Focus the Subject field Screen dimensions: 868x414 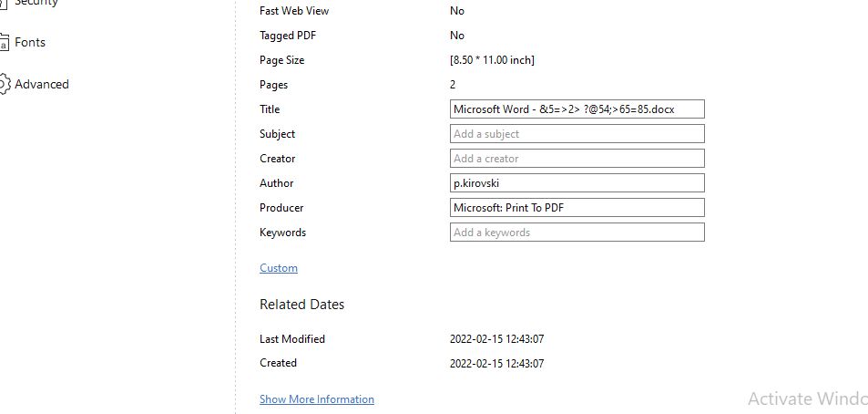pos(577,134)
